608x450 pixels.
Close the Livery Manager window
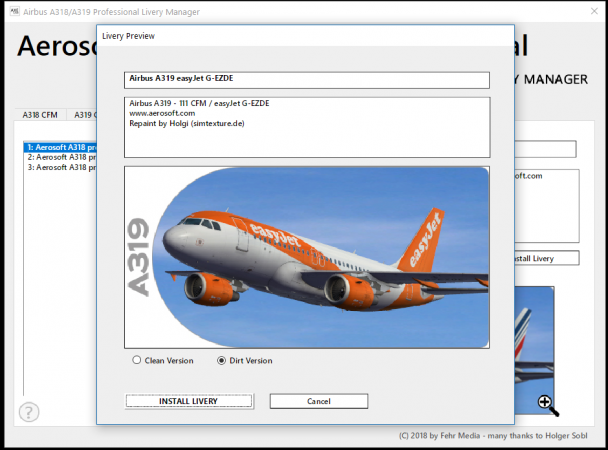point(594,11)
